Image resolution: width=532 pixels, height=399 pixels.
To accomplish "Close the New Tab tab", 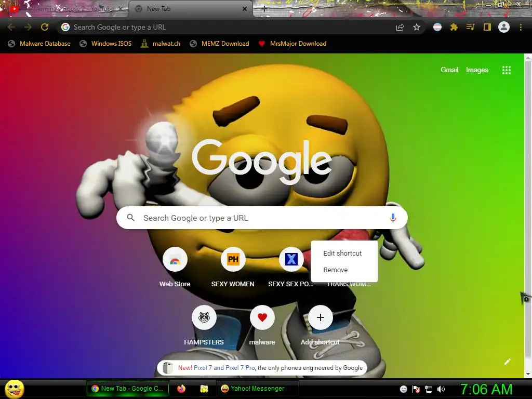I will [x=245, y=9].
